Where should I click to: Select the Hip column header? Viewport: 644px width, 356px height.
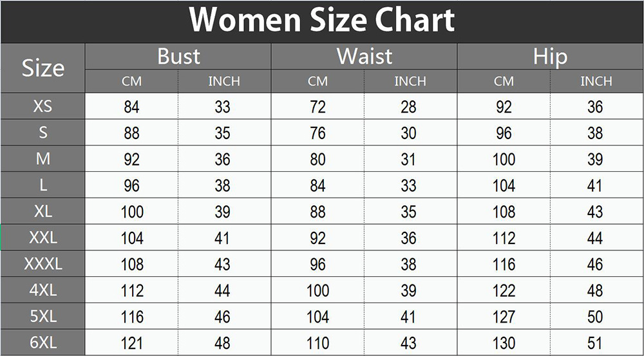pos(550,57)
